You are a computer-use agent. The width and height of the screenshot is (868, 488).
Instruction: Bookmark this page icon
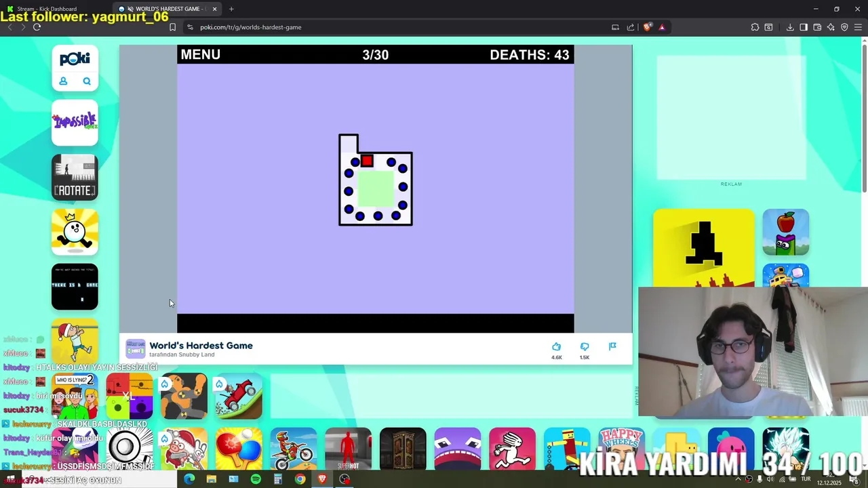click(x=172, y=27)
